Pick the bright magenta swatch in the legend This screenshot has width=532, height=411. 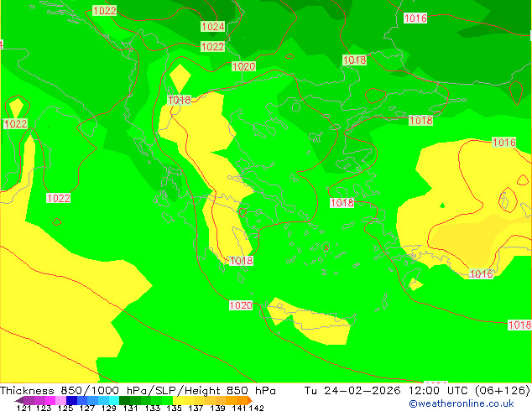click(50, 400)
